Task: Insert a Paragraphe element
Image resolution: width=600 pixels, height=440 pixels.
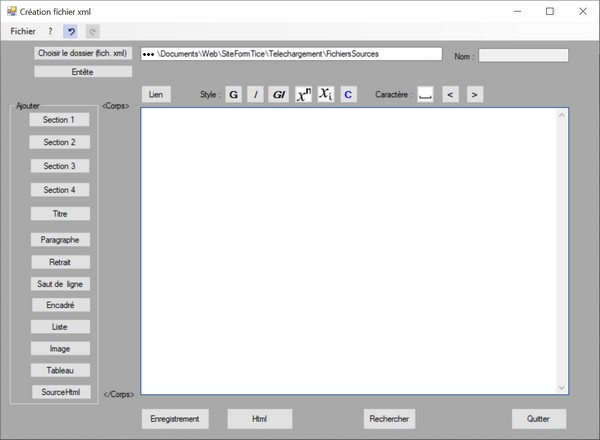Action: point(59,240)
